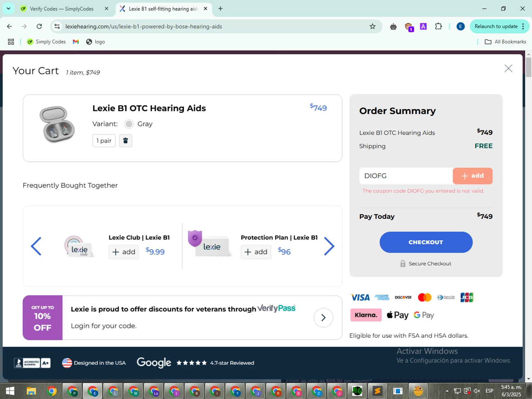This screenshot has height=399, width=532.
Task: Select the Gray variant radio option
Action: [x=129, y=124]
